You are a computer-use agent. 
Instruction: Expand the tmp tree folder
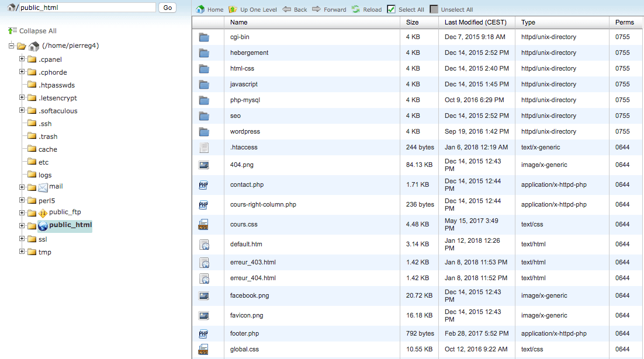pyautogui.click(x=22, y=251)
